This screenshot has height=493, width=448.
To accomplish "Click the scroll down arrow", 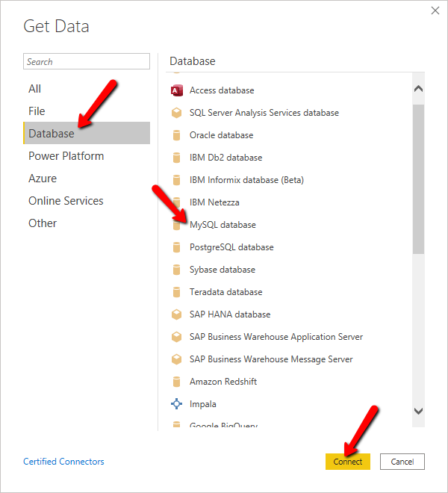I will click(x=418, y=411).
